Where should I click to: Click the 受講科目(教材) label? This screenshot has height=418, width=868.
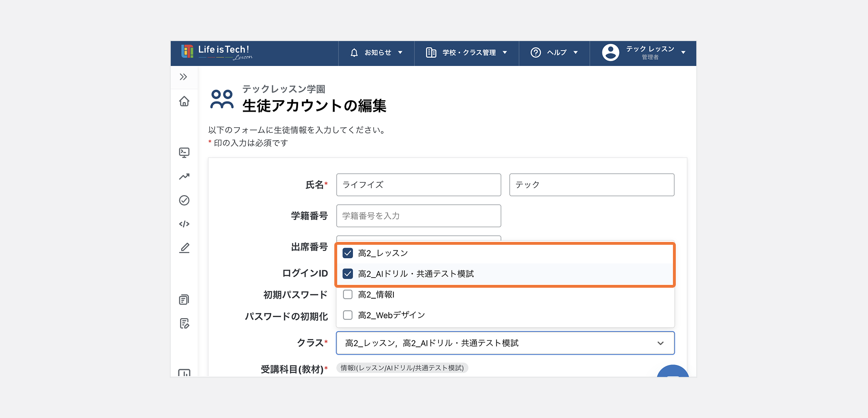click(x=292, y=369)
